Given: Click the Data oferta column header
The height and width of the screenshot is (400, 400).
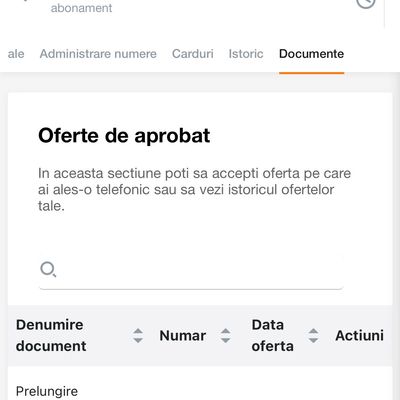Looking at the screenshot, I should 273,335.
